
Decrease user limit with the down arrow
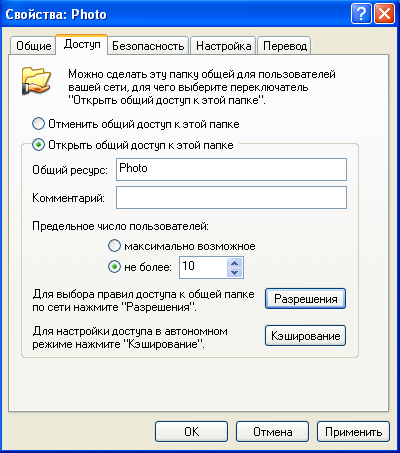coord(235,272)
